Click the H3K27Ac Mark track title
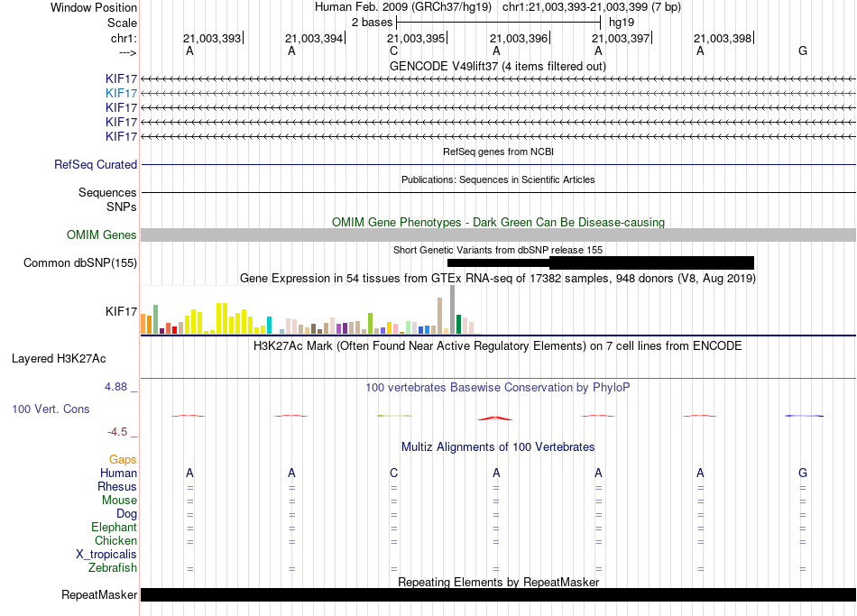 (497, 346)
